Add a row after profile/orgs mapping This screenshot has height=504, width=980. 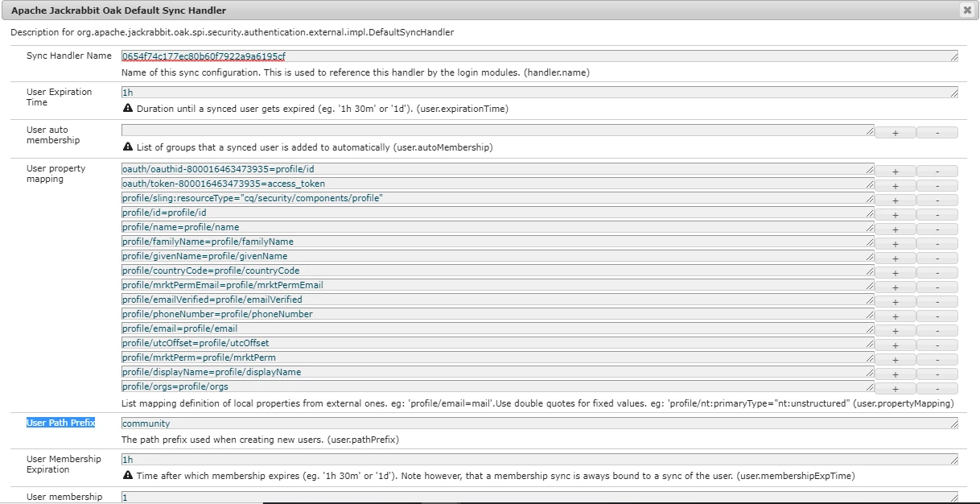tap(896, 389)
